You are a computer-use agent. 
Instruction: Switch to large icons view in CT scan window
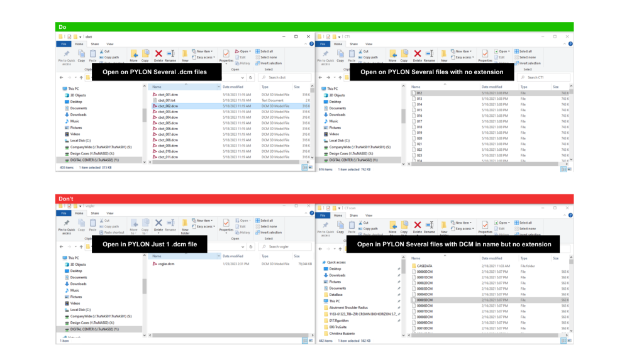point(569,339)
